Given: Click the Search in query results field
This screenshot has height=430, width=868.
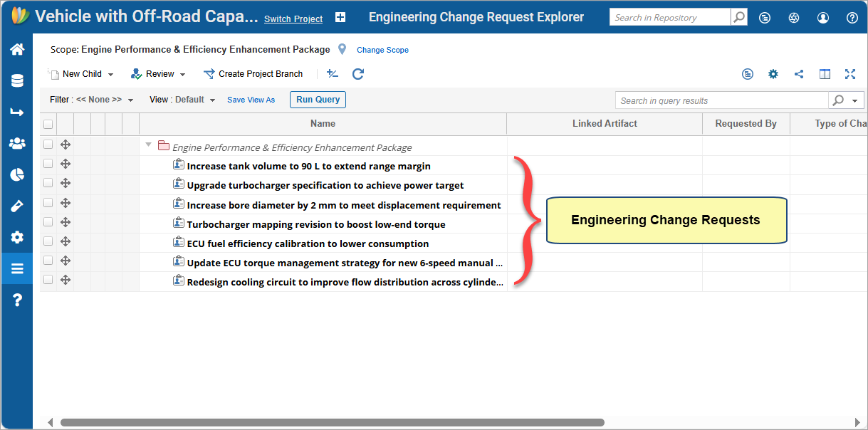Looking at the screenshot, I should [721, 100].
